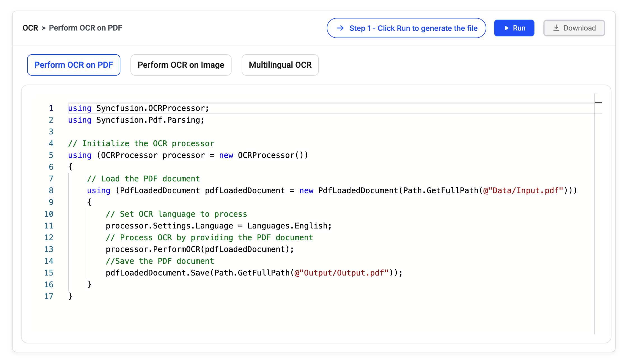Click the code editor scrollbar
The width and height of the screenshot is (626, 364).
click(x=598, y=214)
